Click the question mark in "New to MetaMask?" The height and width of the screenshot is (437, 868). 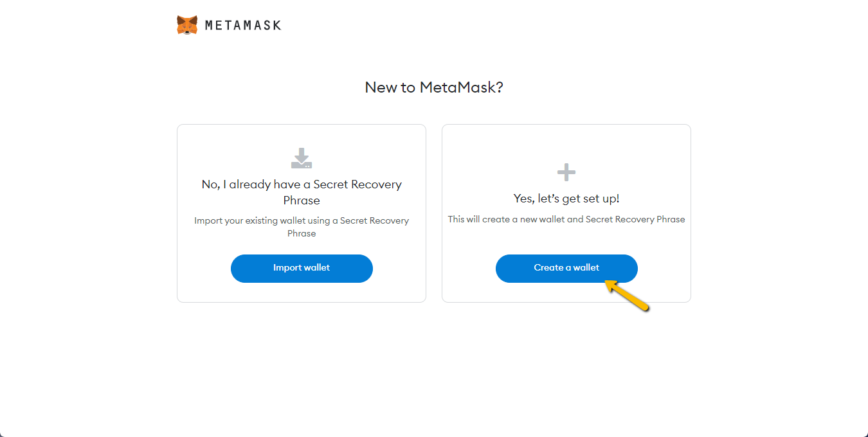point(499,87)
